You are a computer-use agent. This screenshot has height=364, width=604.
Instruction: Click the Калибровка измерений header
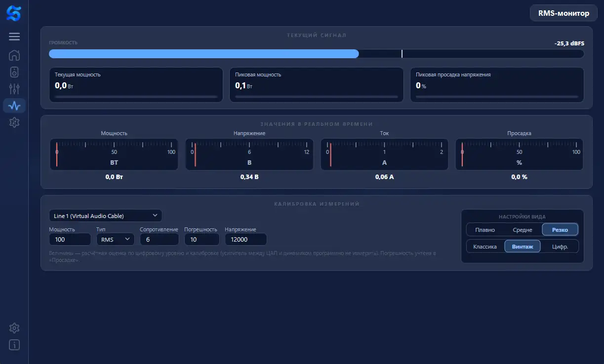click(317, 204)
